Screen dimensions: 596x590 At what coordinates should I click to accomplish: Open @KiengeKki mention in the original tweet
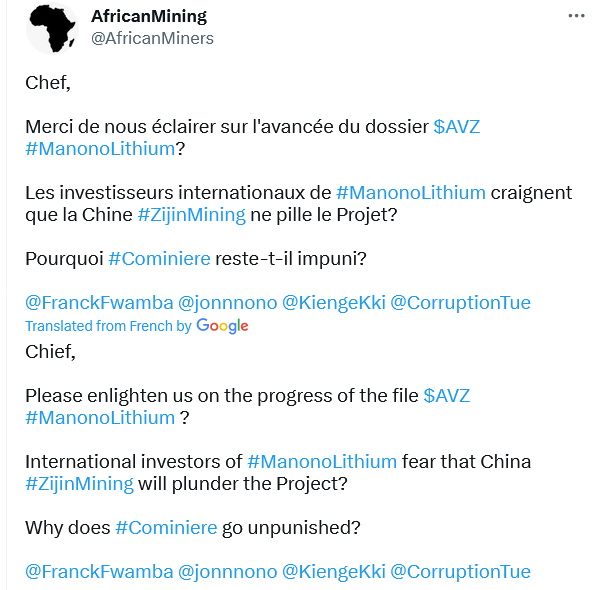pyautogui.click(x=334, y=303)
